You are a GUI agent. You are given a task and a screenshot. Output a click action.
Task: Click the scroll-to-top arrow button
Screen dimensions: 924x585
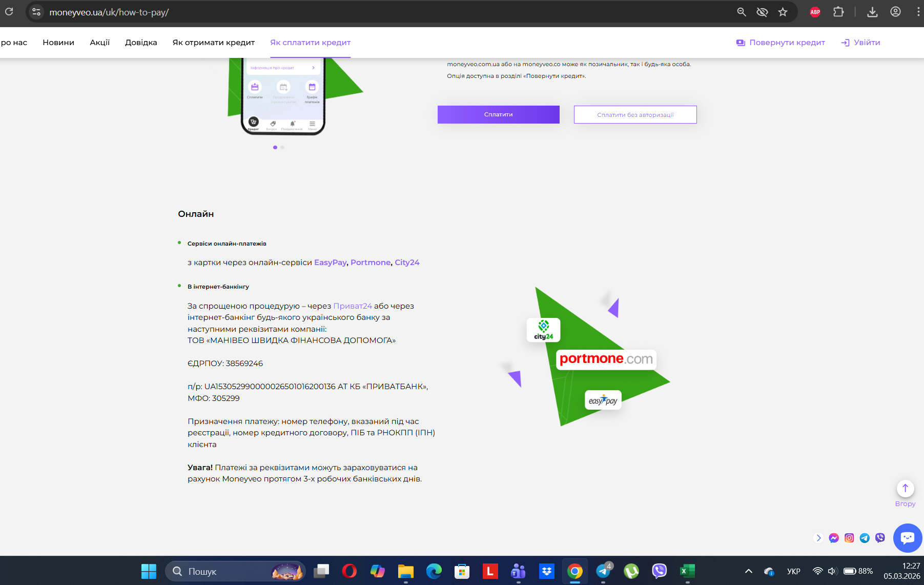coord(905,489)
